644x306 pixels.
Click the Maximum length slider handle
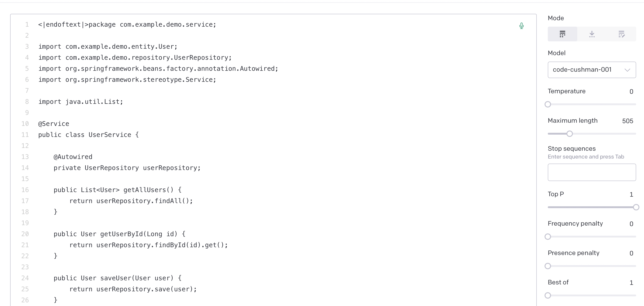click(x=569, y=134)
